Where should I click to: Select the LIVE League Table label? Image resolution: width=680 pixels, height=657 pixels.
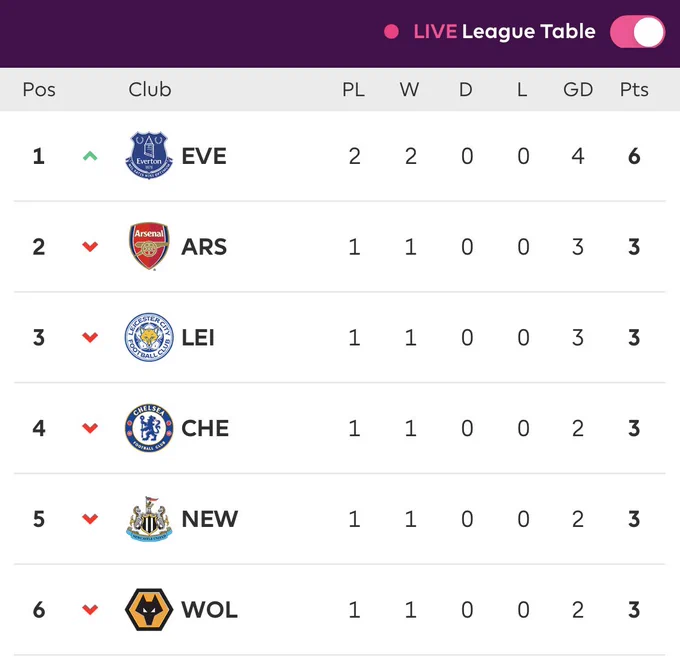coord(504,32)
